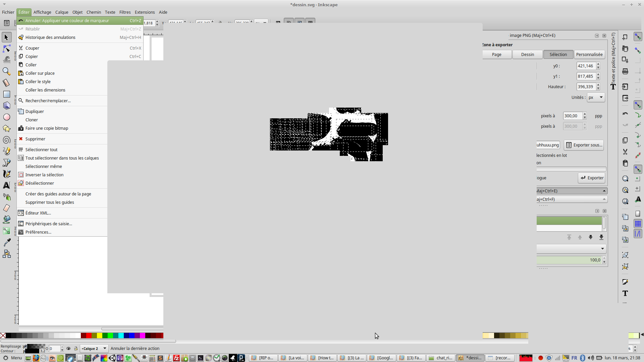Select the Star polygon tool

click(x=6, y=129)
